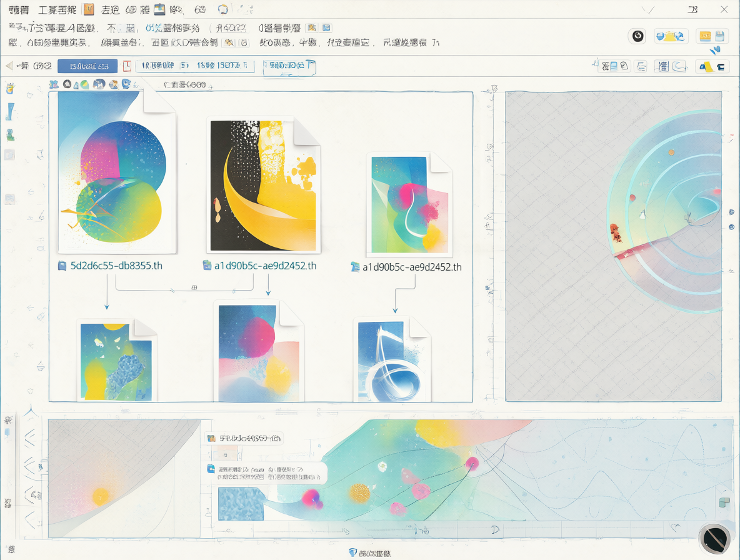The height and width of the screenshot is (560, 740).
Task: Click the orange icon in the menu bar
Action: pos(89,9)
